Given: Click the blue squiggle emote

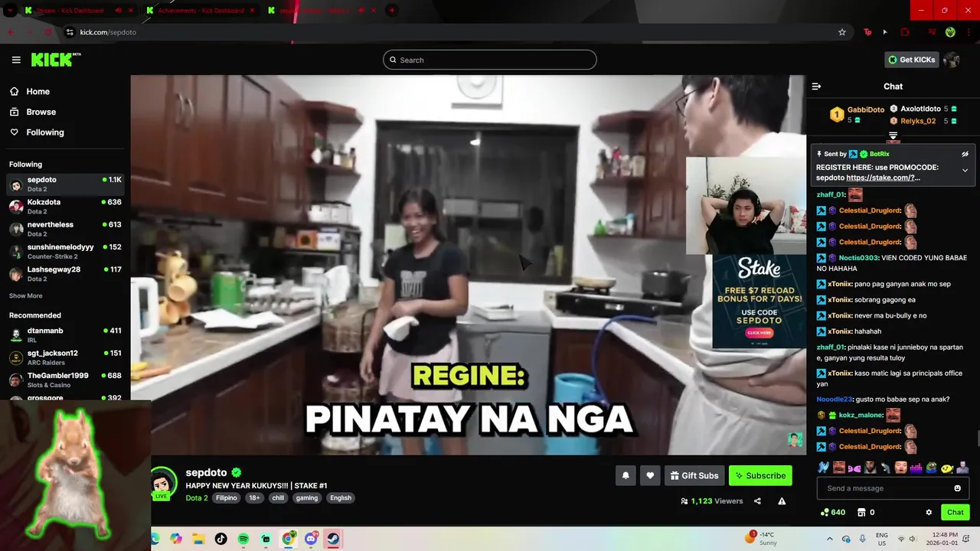Looking at the screenshot, I should click(824, 468).
